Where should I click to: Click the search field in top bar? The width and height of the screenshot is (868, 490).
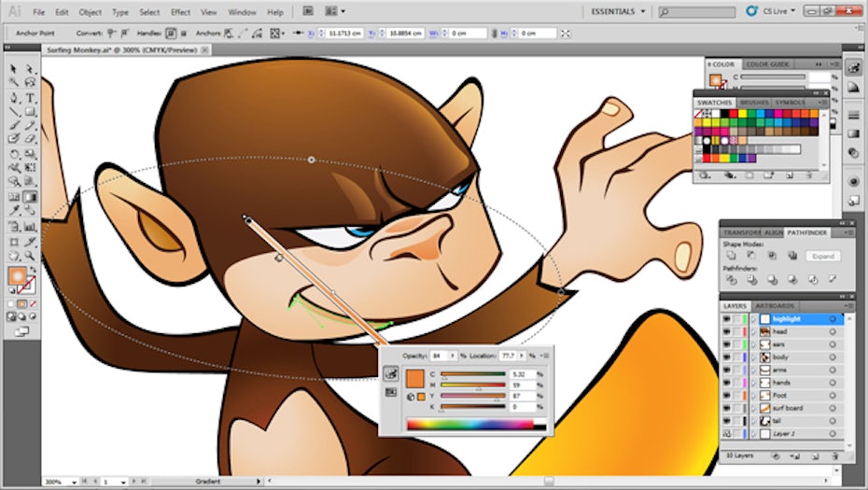pyautogui.click(x=696, y=11)
